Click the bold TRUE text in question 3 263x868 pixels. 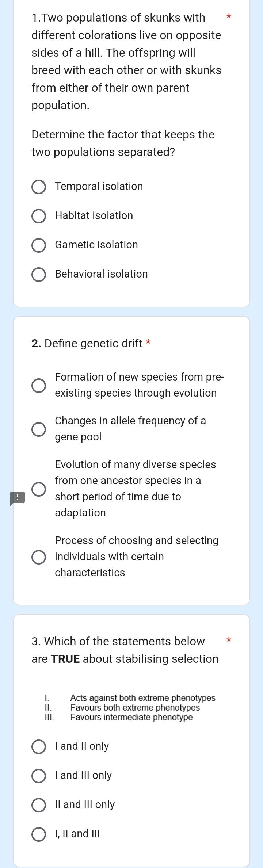pyautogui.click(x=66, y=659)
